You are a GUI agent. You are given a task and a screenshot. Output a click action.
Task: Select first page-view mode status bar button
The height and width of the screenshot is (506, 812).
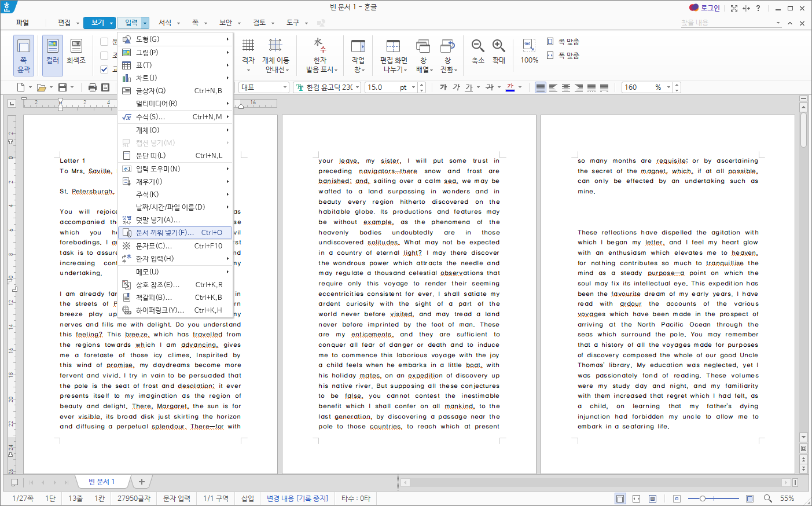click(x=620, y=498)
